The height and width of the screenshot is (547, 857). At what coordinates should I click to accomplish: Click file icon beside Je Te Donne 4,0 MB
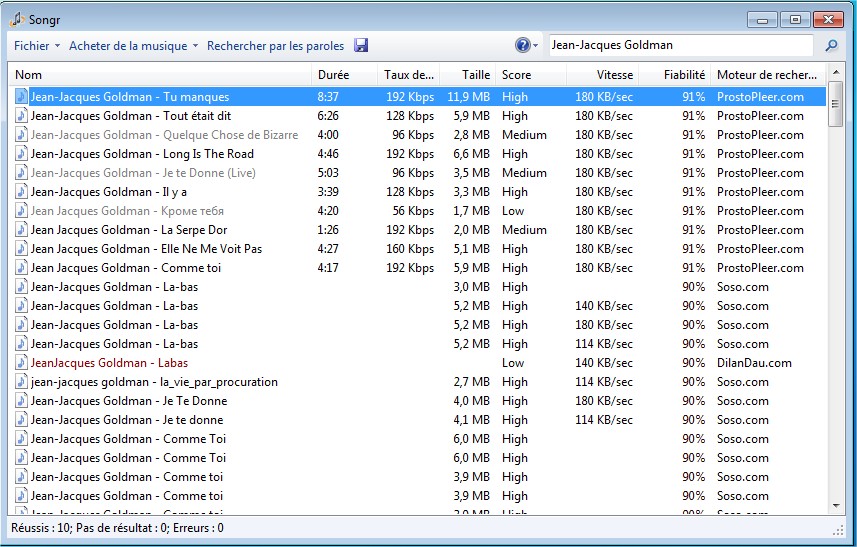21,401
